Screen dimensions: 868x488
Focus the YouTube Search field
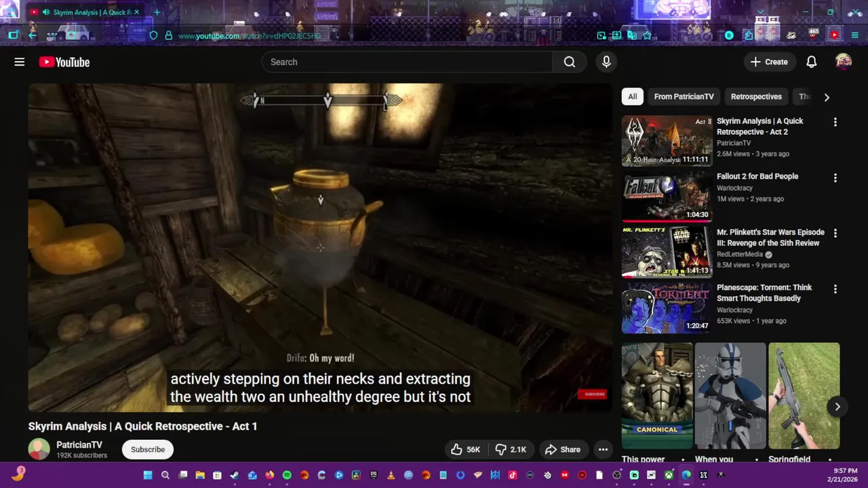[x=407, y=62]
